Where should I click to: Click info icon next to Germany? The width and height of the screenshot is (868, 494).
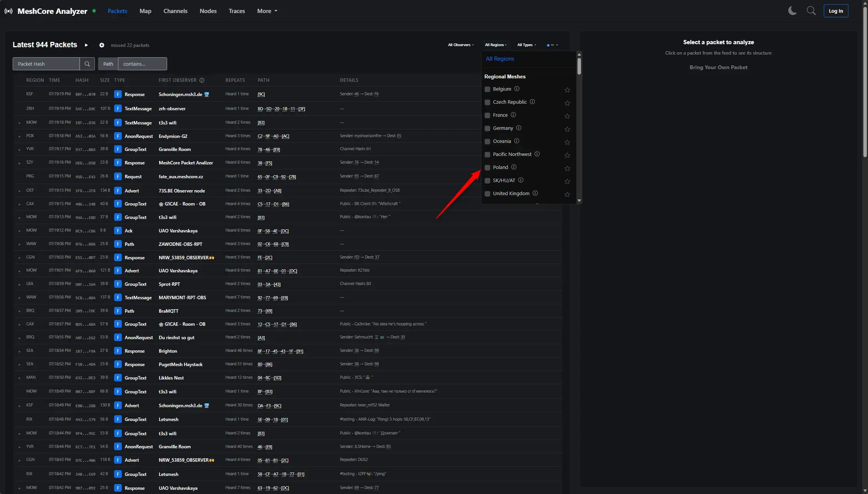[x=519, y=128]
